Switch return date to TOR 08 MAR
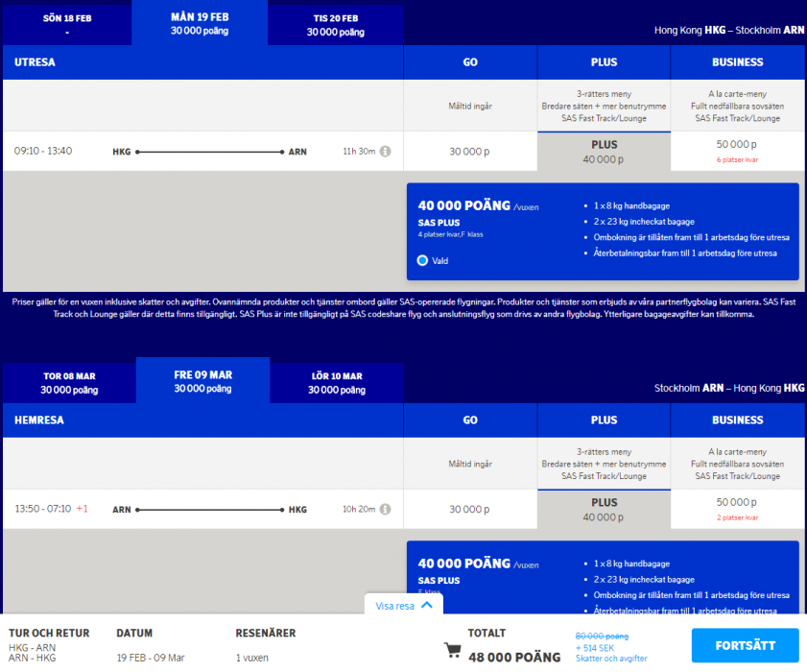This screenshot has width=807, height=672. (x=68, y=383)
